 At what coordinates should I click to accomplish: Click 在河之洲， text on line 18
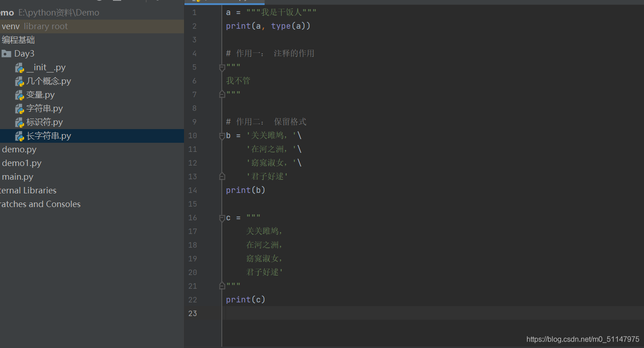(x=265, y=245)
